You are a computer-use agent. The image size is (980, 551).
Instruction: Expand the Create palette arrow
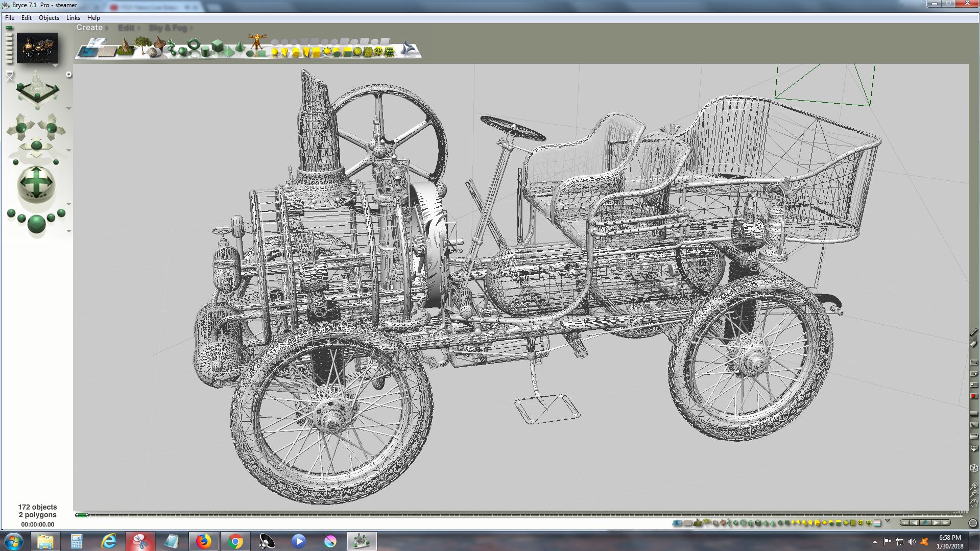coord(106,28)
